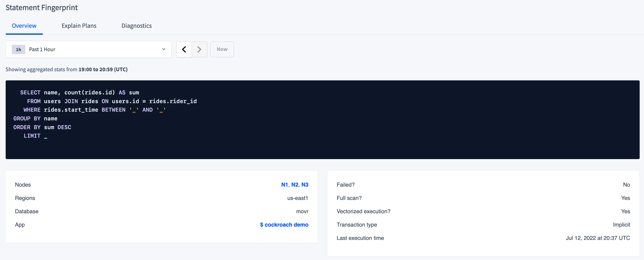The width and height of the screenshot is (644, 260).
Task: Expand the Past 1 Hour dropdown
Action: pyautogui.click(x=89, y=49)
